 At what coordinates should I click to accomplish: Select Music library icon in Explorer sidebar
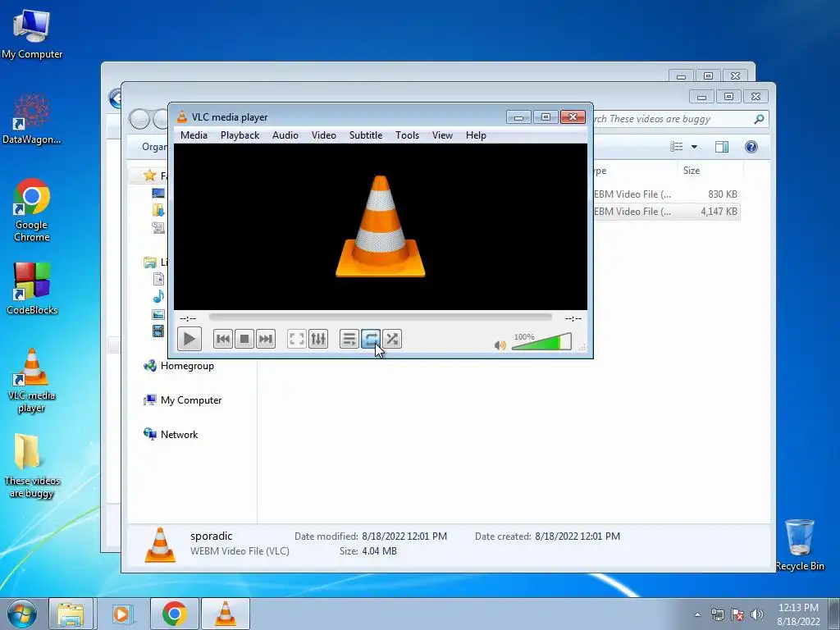pos(158,296)
